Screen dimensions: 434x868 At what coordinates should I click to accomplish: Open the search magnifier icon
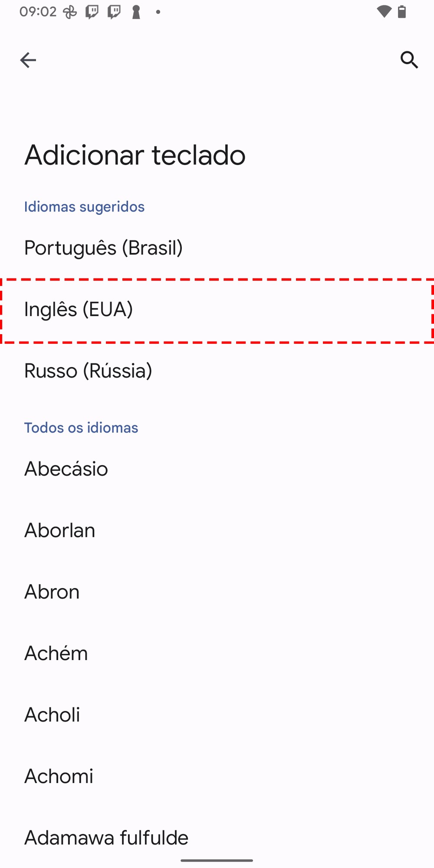click(x=409, y=60)
